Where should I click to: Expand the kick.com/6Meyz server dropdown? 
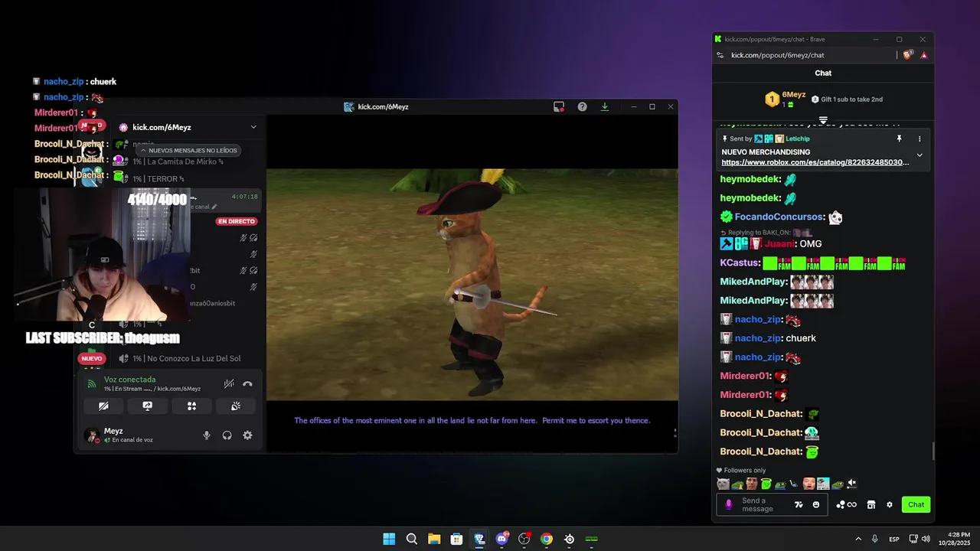pyautogui.click(x=253, y=127)
